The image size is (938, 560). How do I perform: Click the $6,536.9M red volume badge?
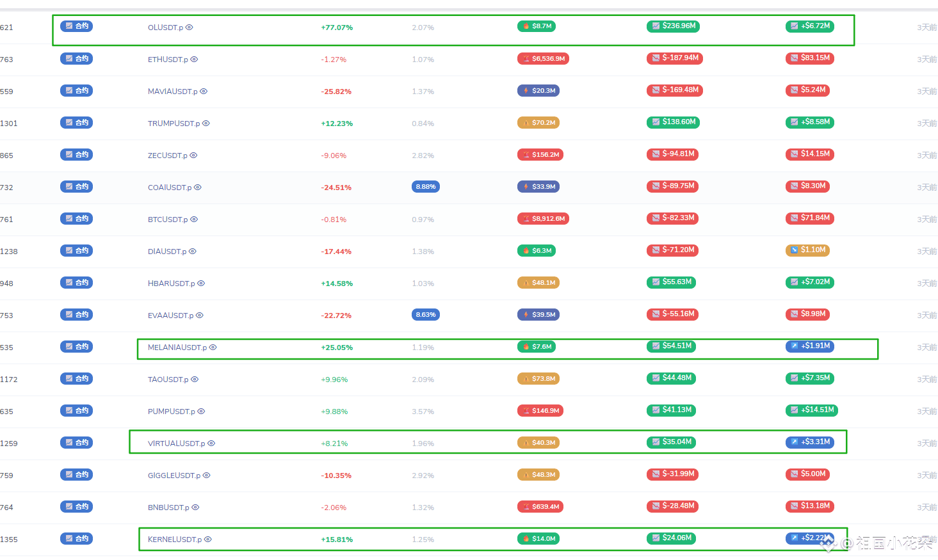[x=543, y=58]
